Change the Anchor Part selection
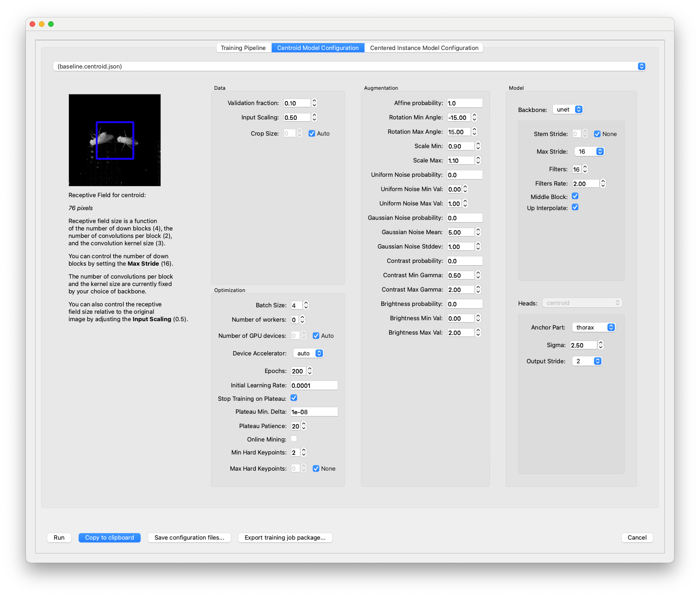The height and width of the screenshot is (597, 700). click(x=594, y=327)
